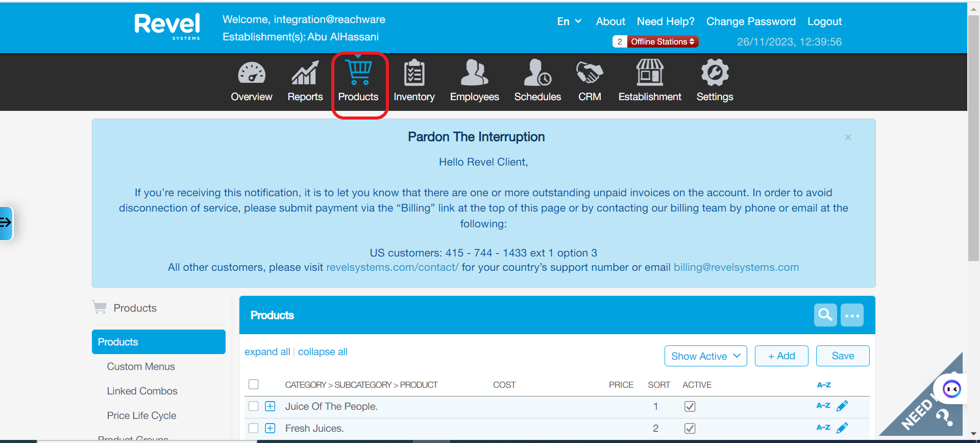Click the PRICE column header
Screen dimensions: 980x443
point(621,385)
